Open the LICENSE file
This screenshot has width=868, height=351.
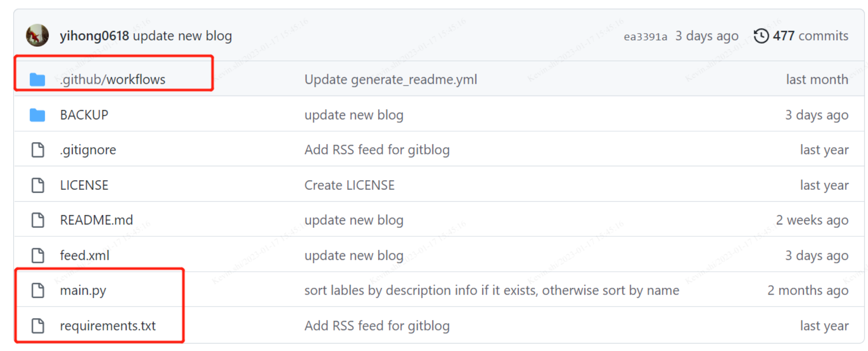click(84, 184)
